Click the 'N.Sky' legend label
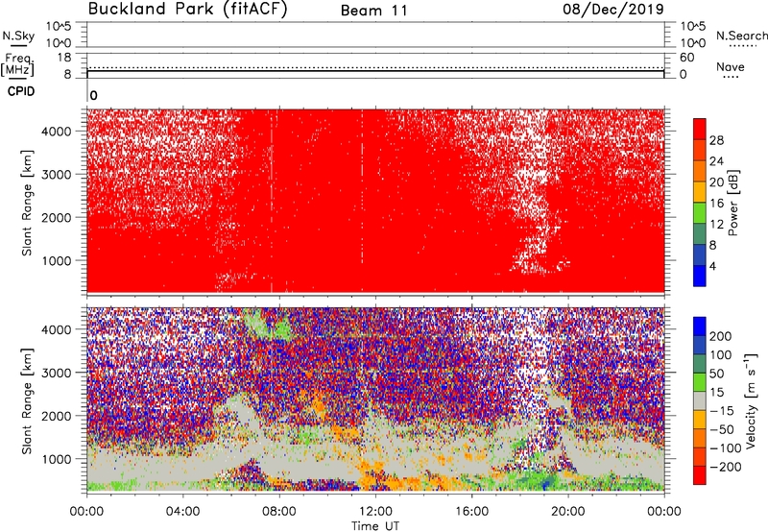This screenshot has height=532, width=768. point(18,36)
